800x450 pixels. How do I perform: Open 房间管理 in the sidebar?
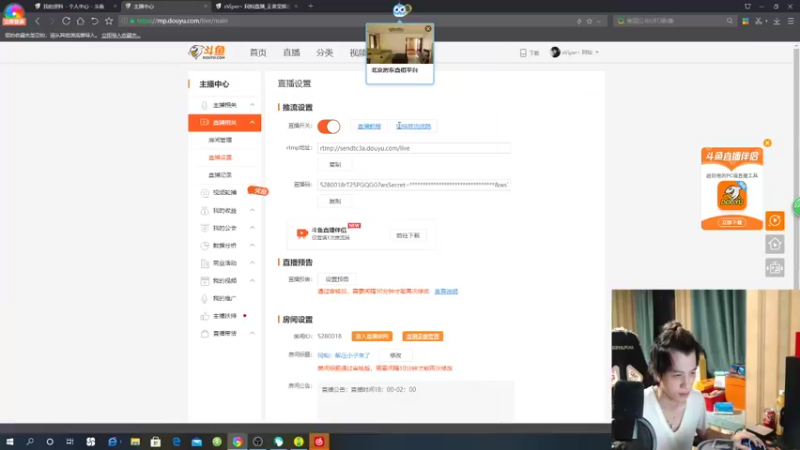(220, 140)
